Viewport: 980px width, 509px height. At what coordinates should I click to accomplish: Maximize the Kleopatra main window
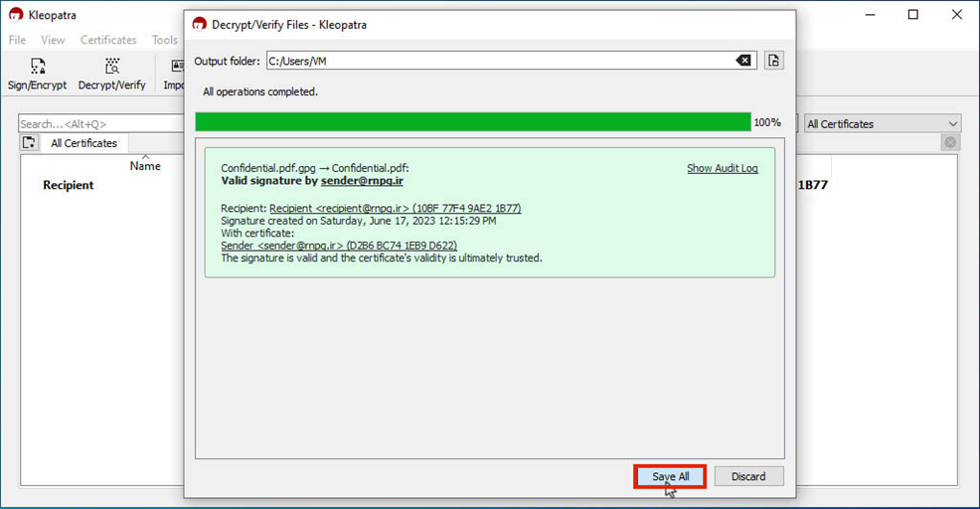(913, 14)
